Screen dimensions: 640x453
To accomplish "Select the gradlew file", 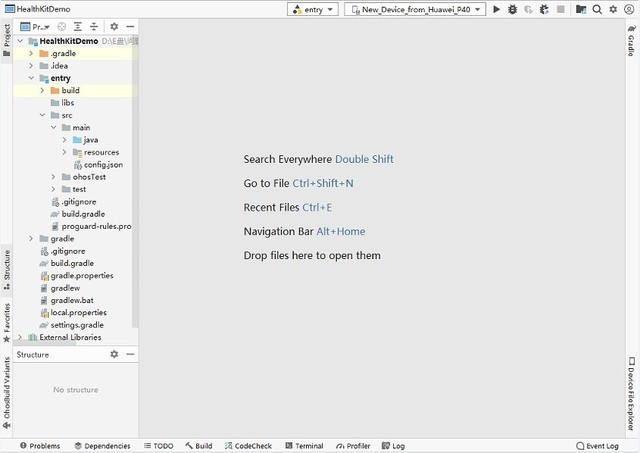I will pos(60,288).
